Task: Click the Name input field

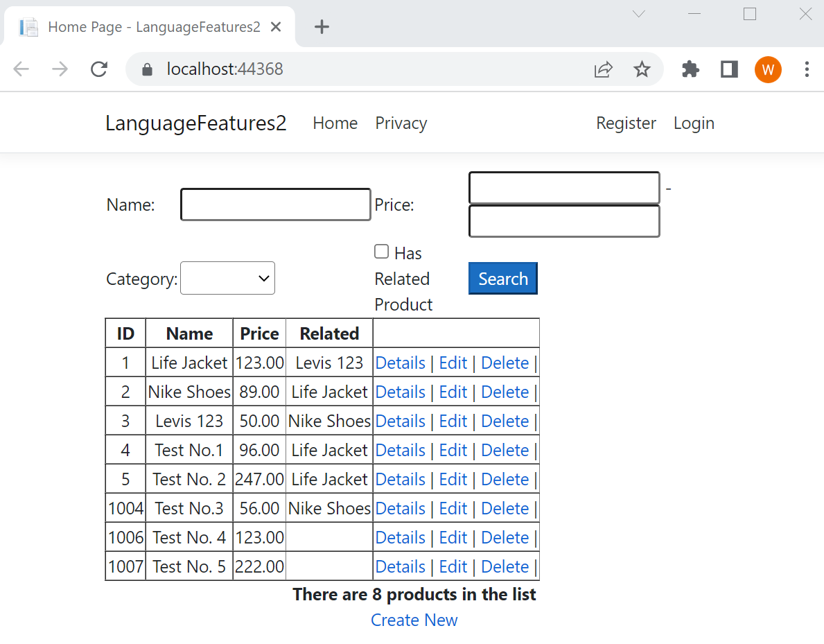Action: tap(275, 204)
